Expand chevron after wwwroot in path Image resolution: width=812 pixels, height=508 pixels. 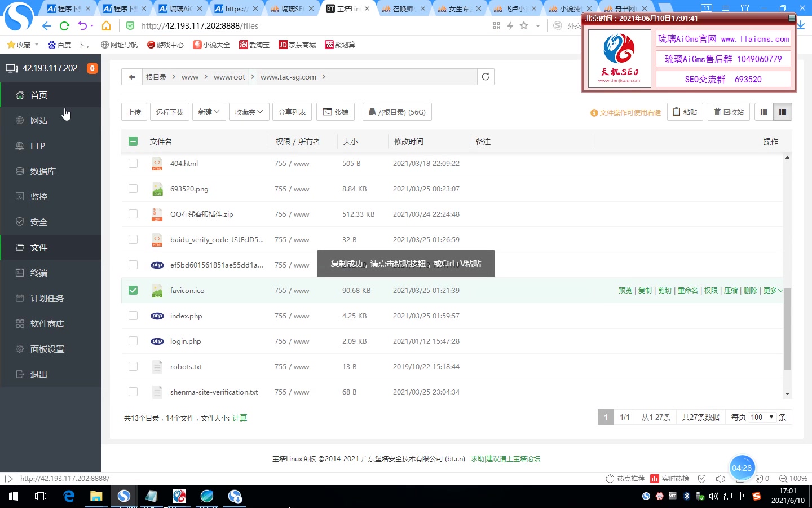point(252,77)
